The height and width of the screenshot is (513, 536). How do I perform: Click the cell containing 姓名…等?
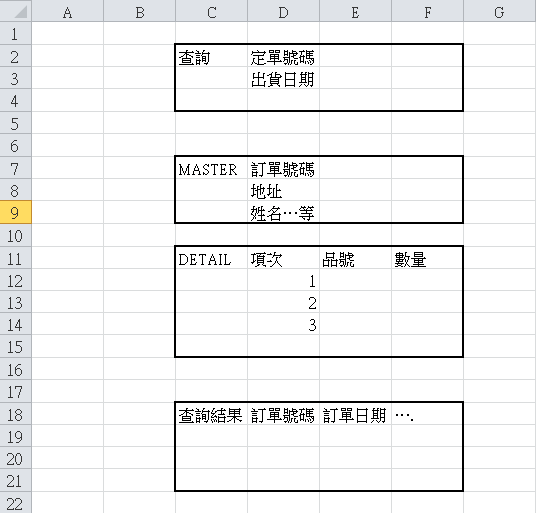click(283, 213)
